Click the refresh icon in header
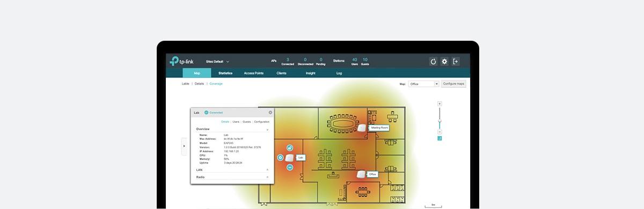Image resolution: width=644 pixels, height=209 pixels. 434,62
